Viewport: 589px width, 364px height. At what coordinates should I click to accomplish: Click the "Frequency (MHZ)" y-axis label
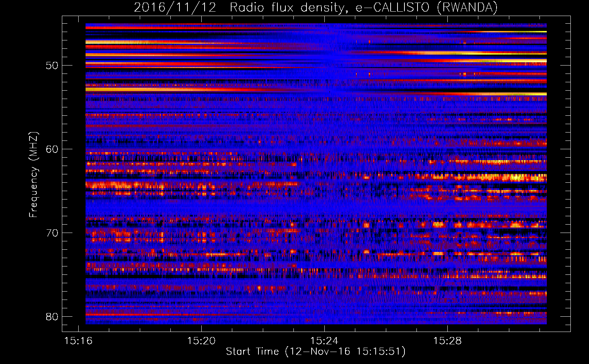click(x=33, y=174)
